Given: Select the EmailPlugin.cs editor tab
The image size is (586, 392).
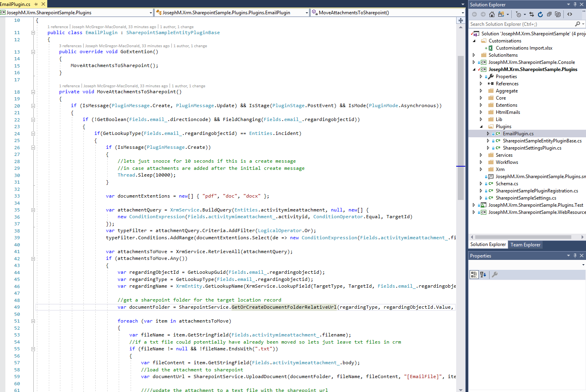Looking at the screenshot, I should [16, 4].
